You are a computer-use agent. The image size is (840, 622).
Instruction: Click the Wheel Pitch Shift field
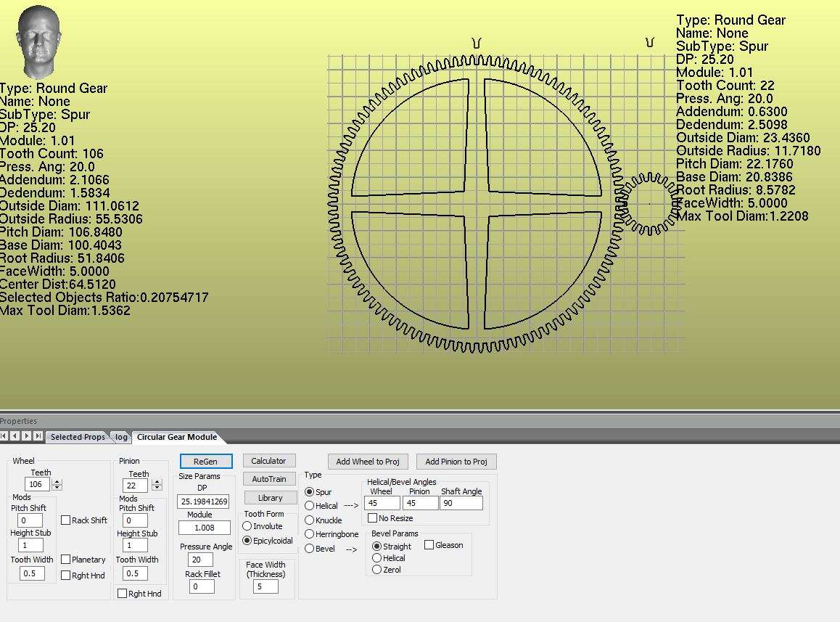pyautogui.click(x=30, y=520)
